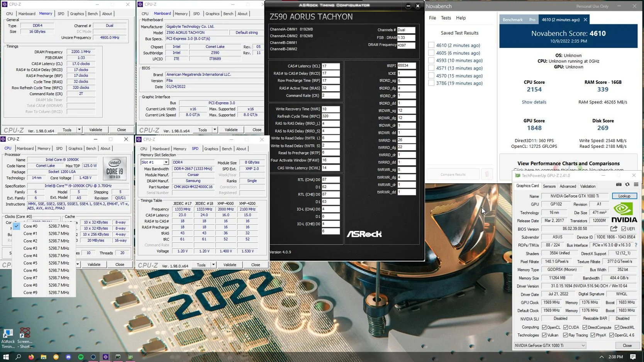This screenshot has width=644, height=362.
Task: Open GPU selector dropdown at GPU-Z bottom
Action: pyautogui.click(x=550, y=345)
